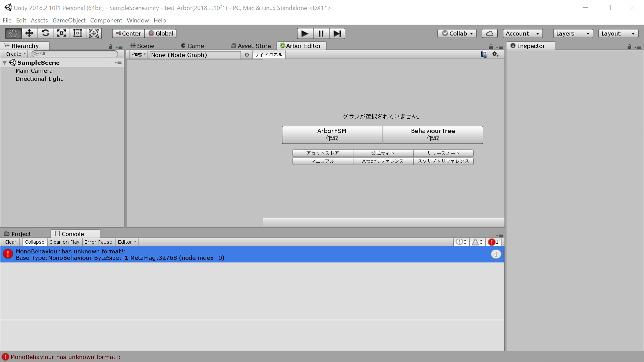Open the 作成 dropdown in Arbor Editor

click(x=138, y=55)
